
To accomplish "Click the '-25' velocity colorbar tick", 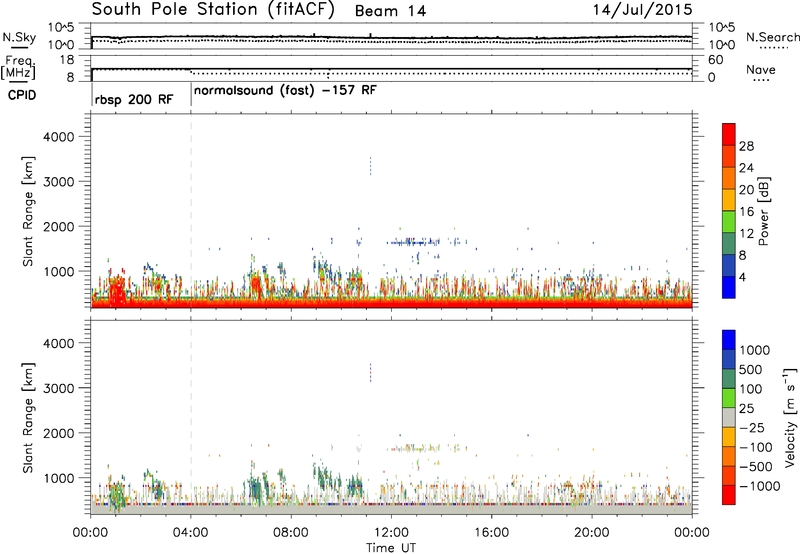I will [x=753, y=428].
